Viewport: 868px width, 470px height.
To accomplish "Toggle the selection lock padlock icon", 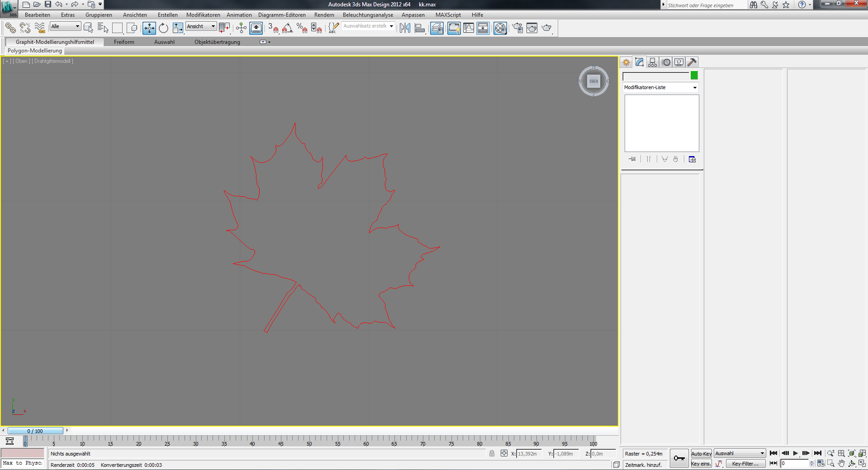I will [492, 453].
